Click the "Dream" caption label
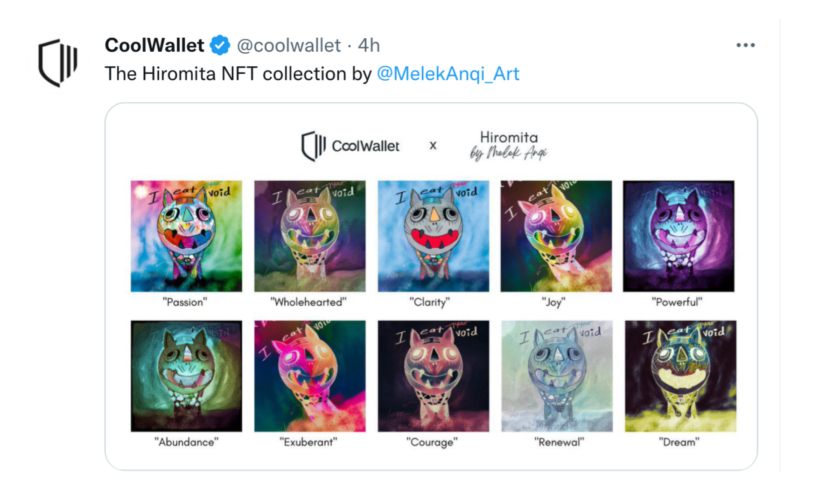840x504 pixels. click(679, 442)
